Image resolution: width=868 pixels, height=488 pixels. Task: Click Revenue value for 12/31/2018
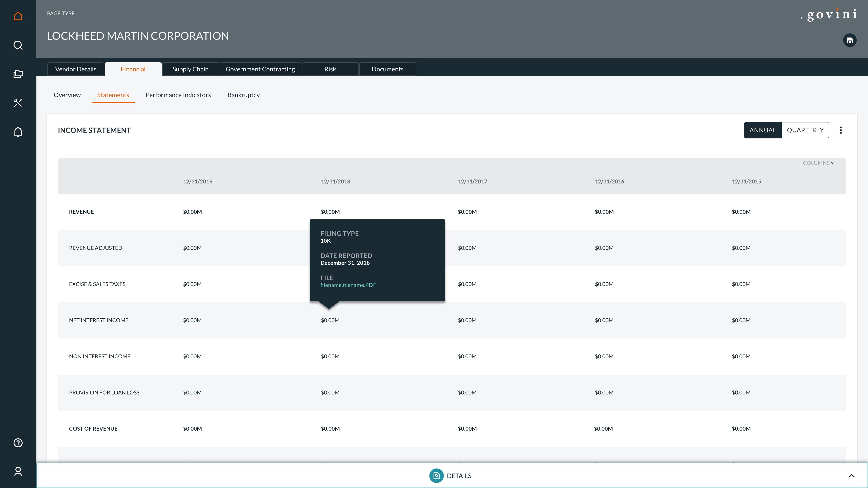(x=330, y=211)
